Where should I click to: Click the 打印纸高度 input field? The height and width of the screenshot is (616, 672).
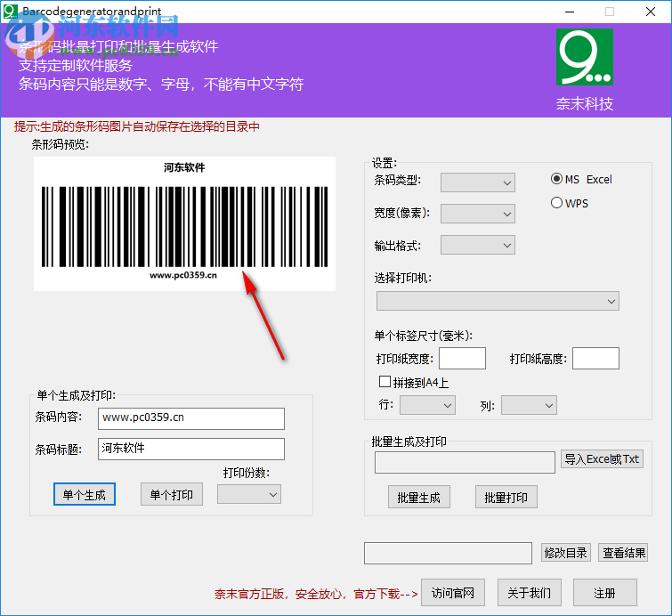tap(595, 358)
